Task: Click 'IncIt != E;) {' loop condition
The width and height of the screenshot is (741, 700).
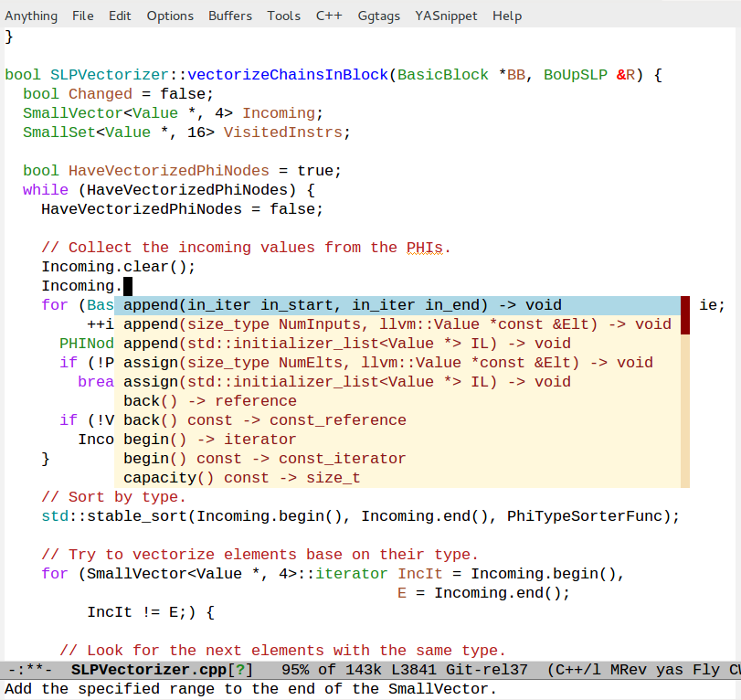Action: [x=151, y=612]
